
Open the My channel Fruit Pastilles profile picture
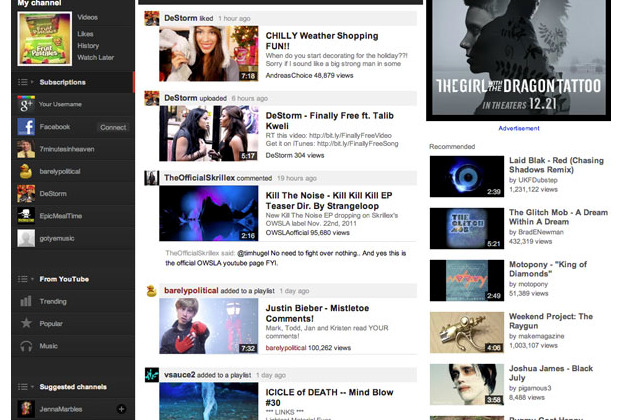45,39
